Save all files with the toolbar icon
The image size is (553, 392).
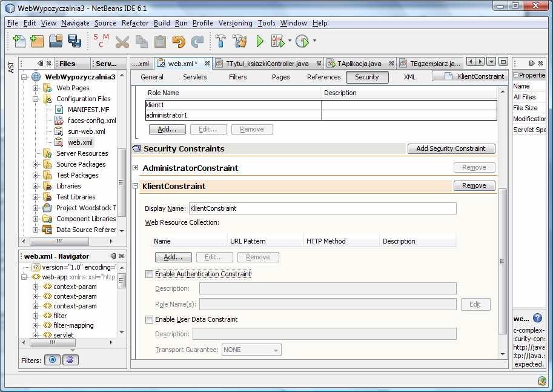[75, 41]
